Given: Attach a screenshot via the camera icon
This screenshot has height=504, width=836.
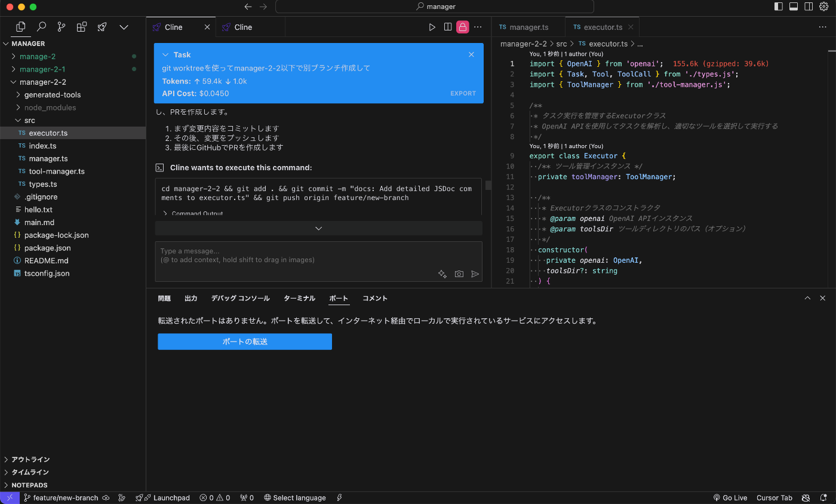Looking at the screenshot, I should [x=459, y=273].
